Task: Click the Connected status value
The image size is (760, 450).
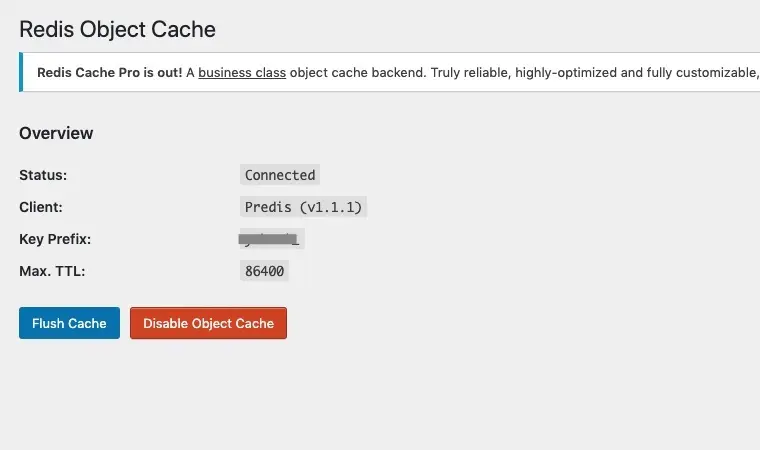Action: (280, 175)
